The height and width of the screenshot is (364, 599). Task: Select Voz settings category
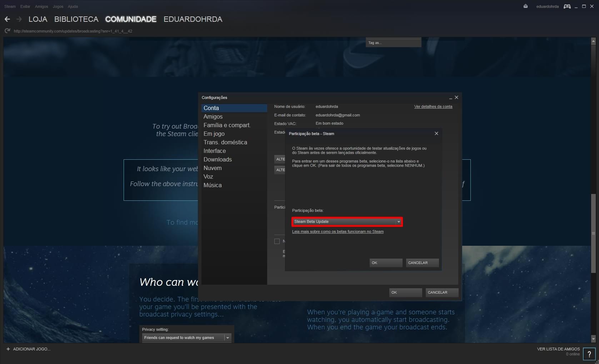(x=234, y=176)
